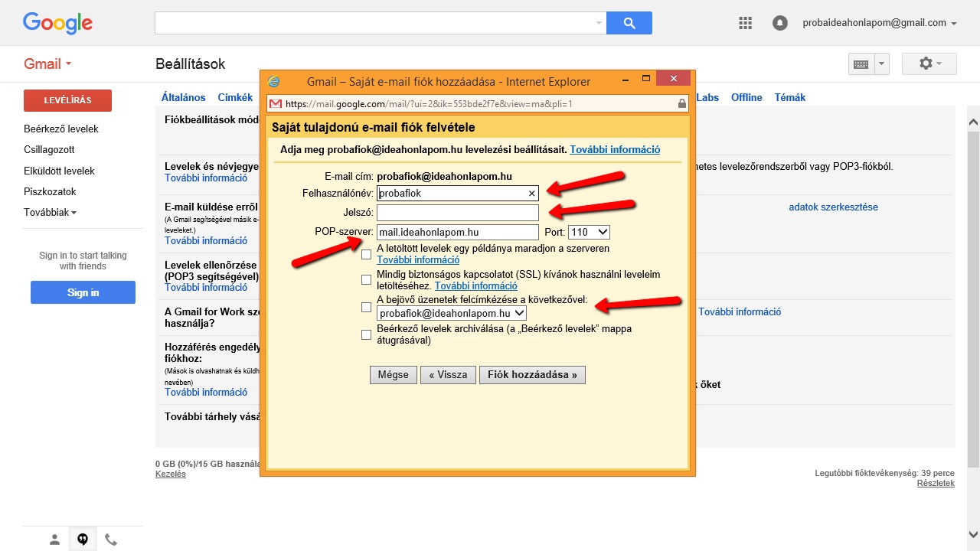Click the keyboard input tools icon

point(861,64)
